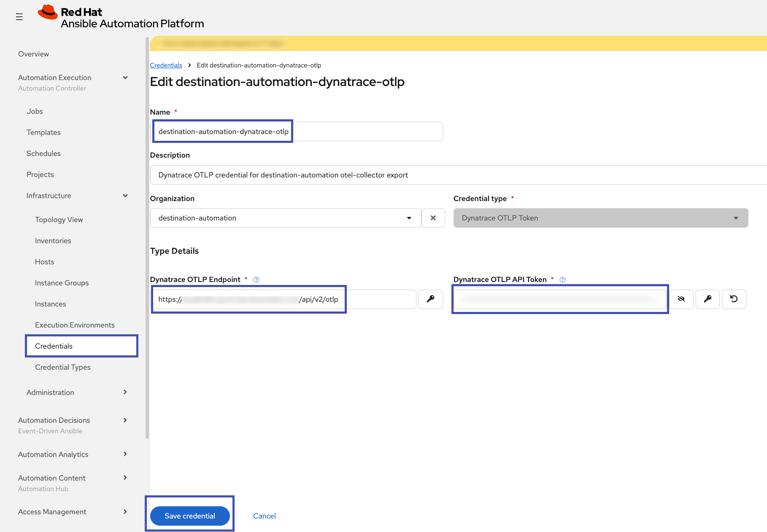
Task: Click the Cancel link
Action: 264,516
